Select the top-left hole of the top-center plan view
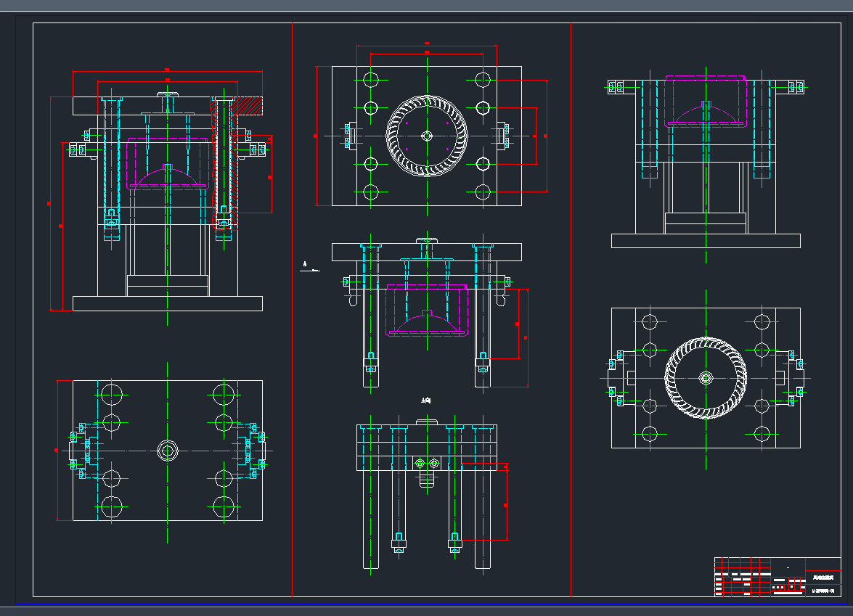 click(372, 79)
